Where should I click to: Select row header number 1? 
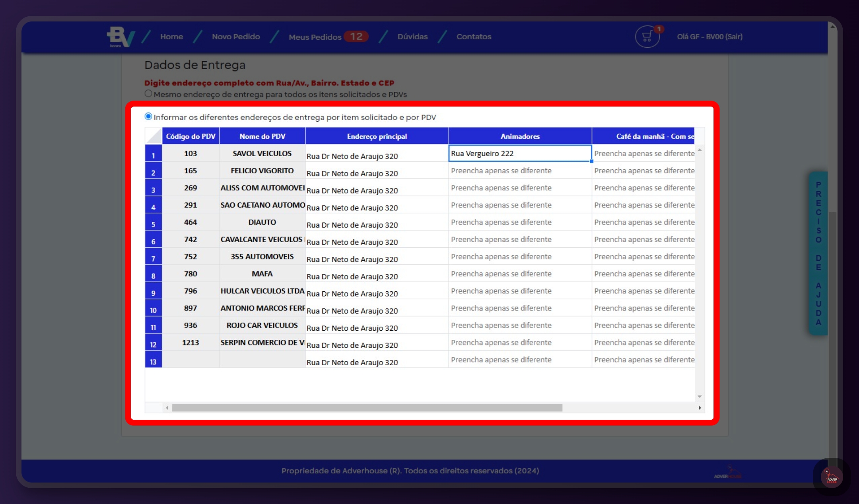point(154,153)
